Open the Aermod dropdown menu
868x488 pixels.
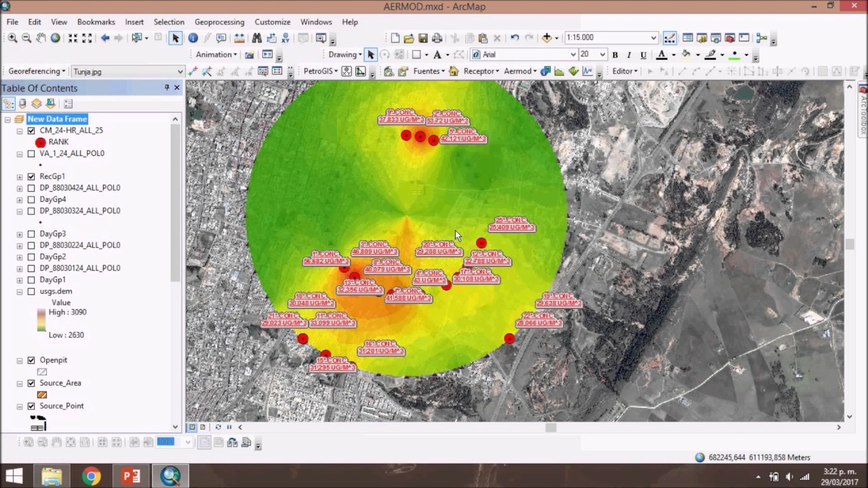click(x=520, y=71)
